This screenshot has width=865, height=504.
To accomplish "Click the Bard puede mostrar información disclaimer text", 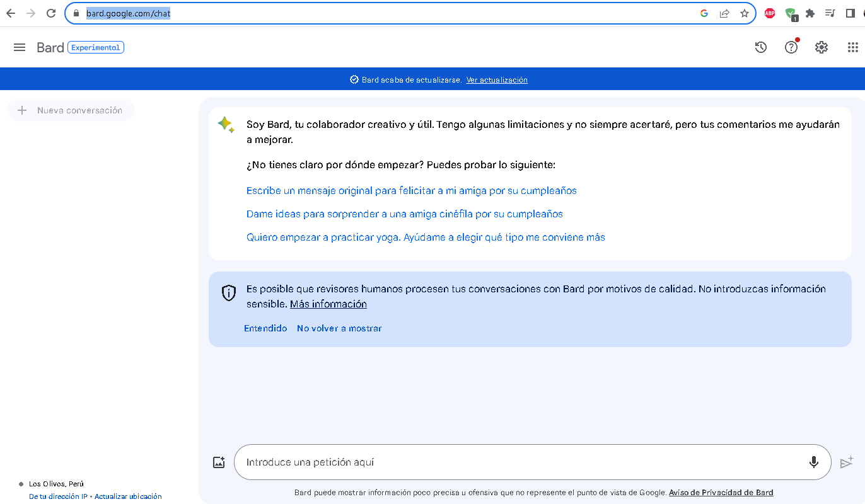I will 480,493.
